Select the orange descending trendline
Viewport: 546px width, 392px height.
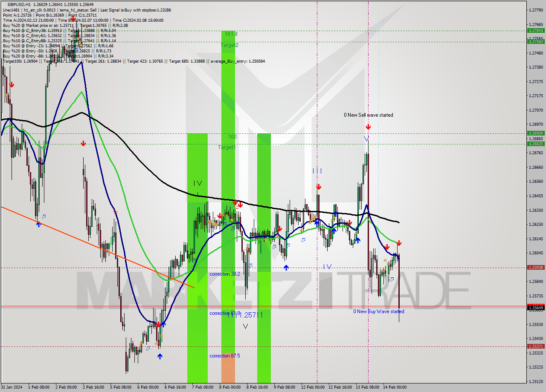point(97,247)
